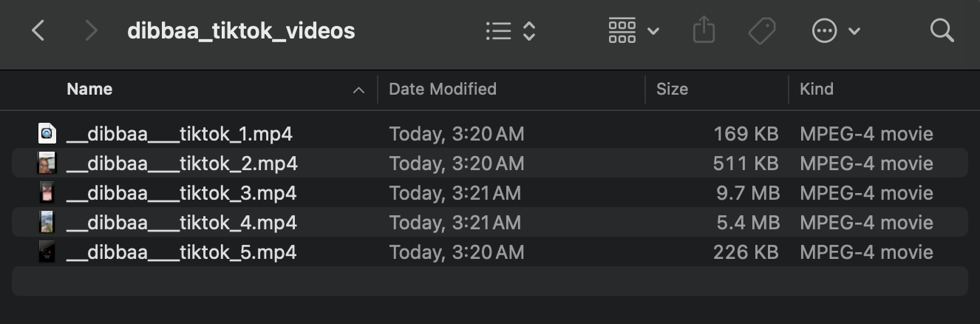Go back with the left chevron button

click(x=38, y=31)
